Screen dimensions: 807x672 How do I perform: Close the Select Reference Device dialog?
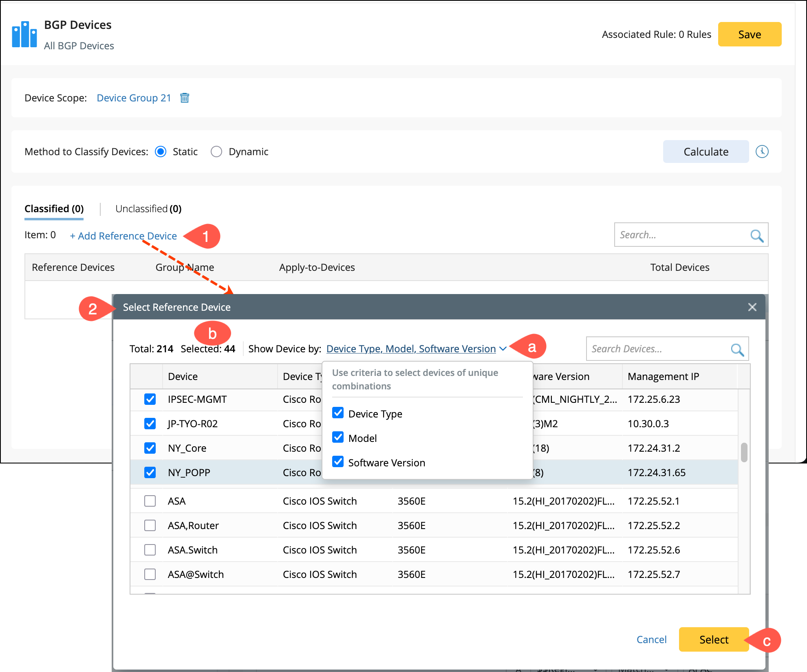(752, 307)
